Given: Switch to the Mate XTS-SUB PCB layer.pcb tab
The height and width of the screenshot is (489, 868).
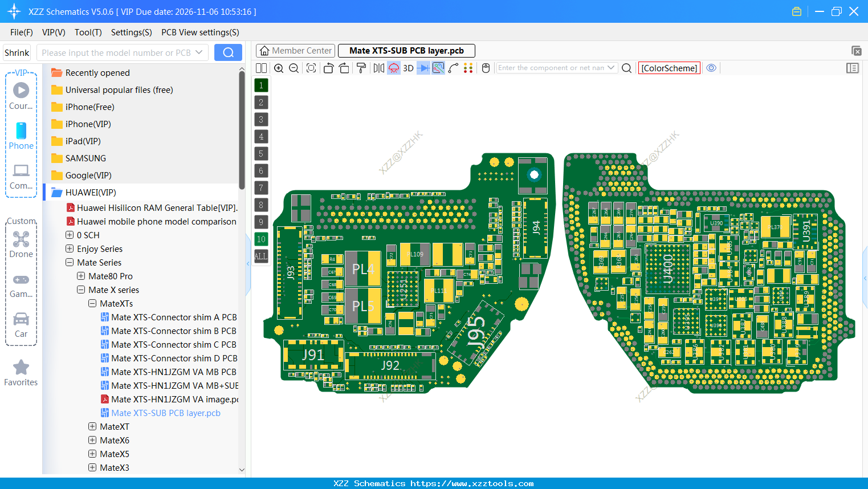Looking at the screenshot, I should click(x=406, y=51).
